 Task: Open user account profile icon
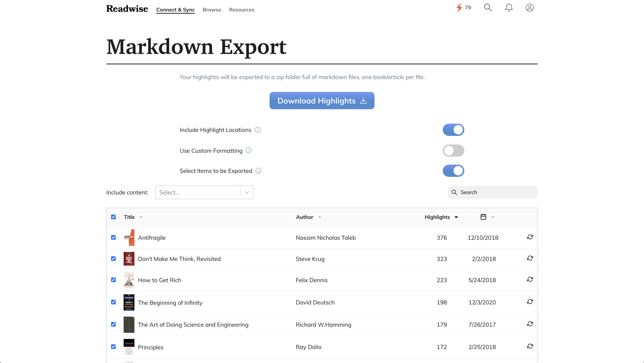[530, 7]
